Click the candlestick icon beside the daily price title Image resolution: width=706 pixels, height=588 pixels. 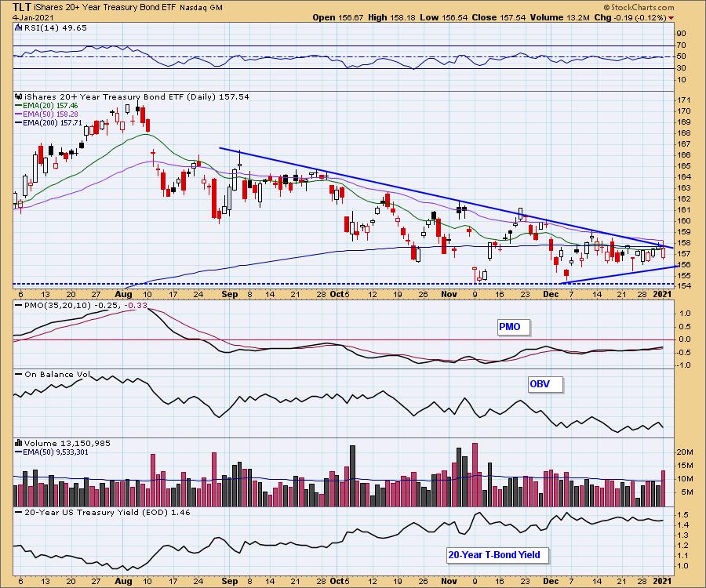[19, 96]
